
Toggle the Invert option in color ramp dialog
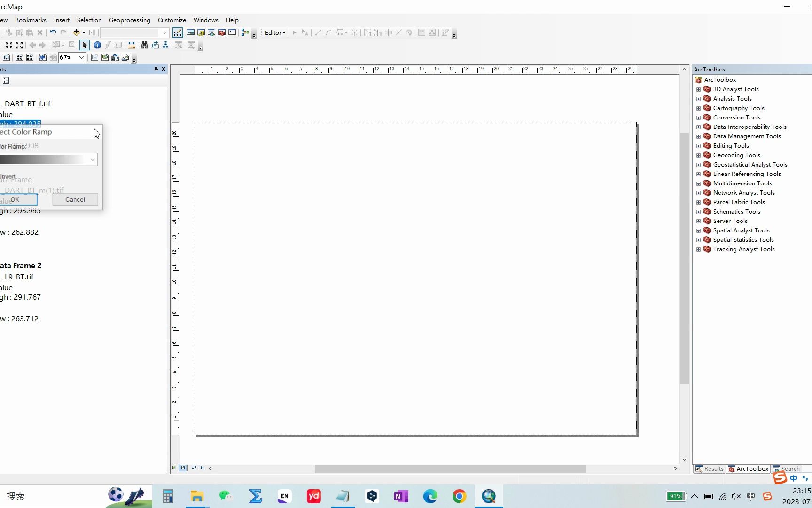[x=8, y=176]
